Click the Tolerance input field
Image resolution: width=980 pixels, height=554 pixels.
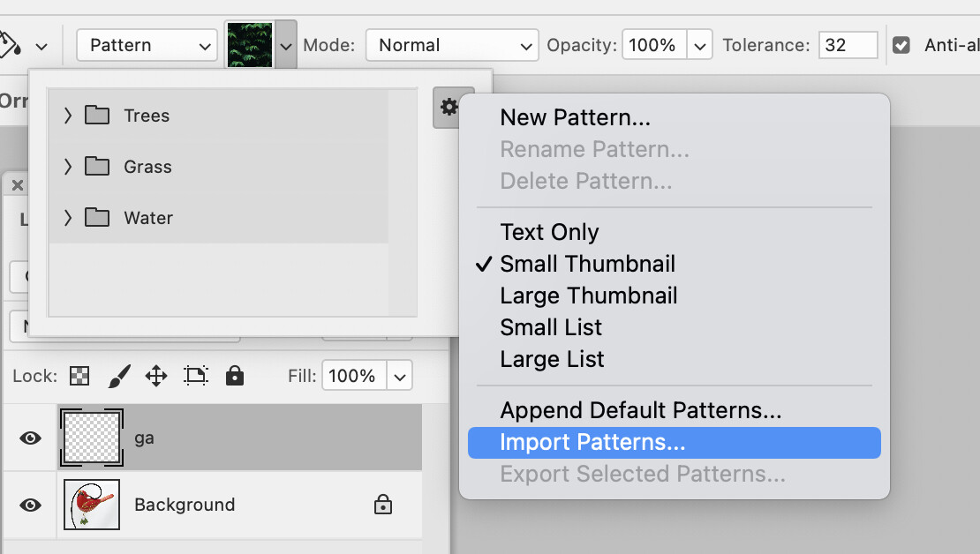coord(848,45)
